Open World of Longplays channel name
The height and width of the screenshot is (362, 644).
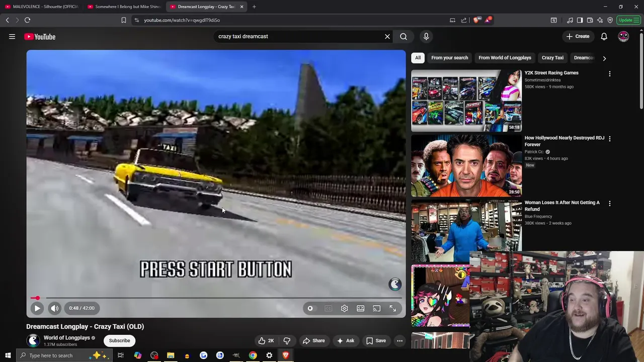point(67,338)
